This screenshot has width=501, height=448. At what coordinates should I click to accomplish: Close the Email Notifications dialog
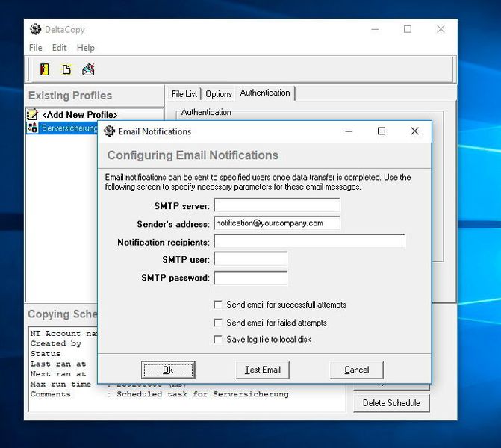(414, 131)
